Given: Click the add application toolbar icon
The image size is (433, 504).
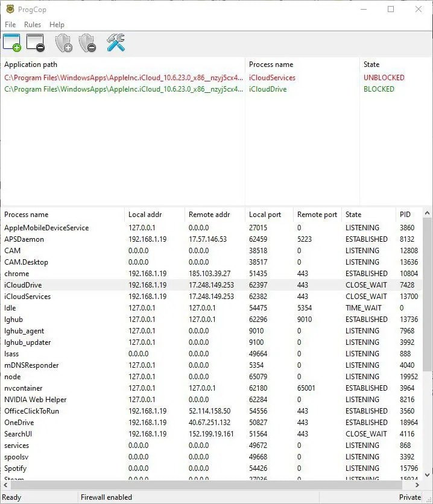Looking at the screenshot, I should pyautogui.click(x=12, y=43).
